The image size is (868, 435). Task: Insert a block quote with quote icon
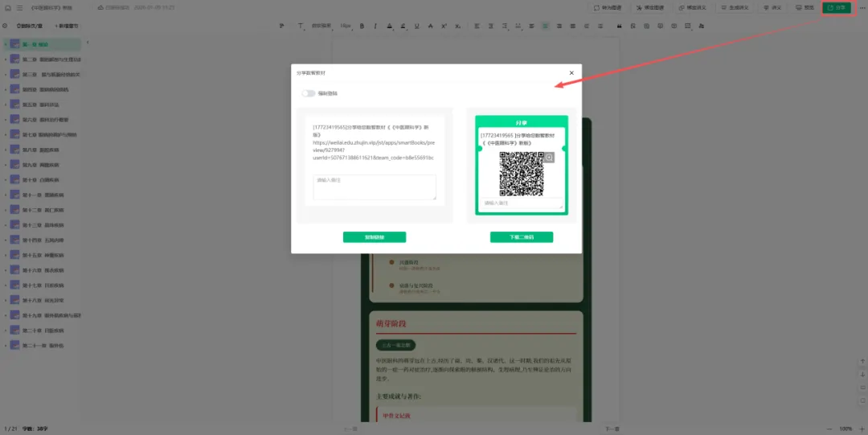coord(620,26)
